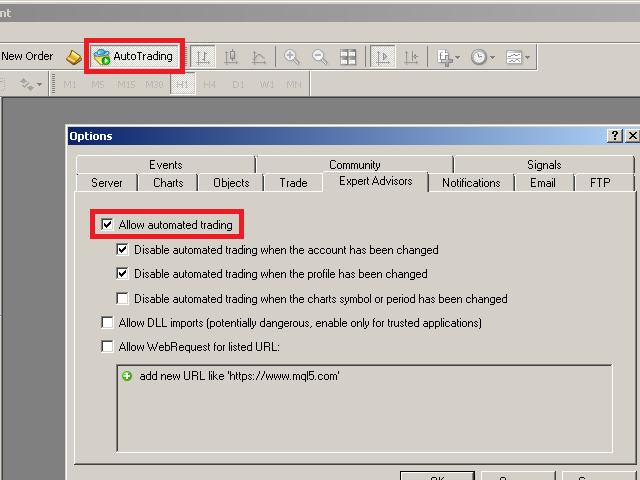
Task: Select the MN timeframe
Action: 294,84
